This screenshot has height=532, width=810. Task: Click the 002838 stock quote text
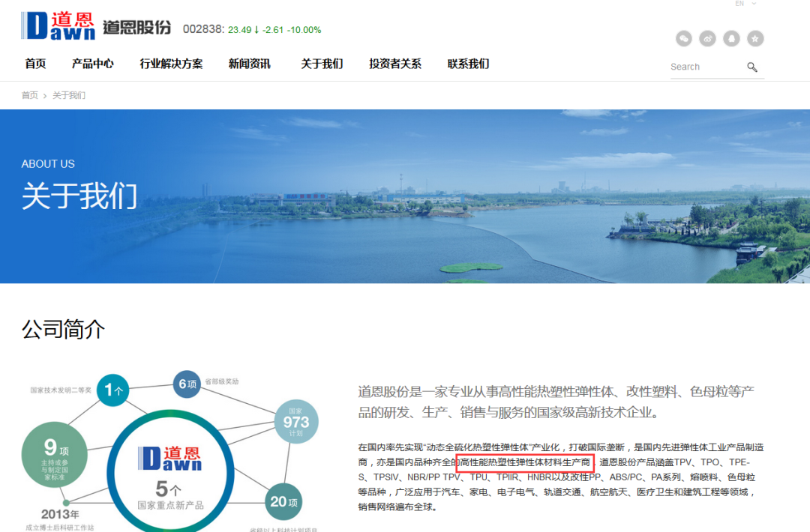252,29
